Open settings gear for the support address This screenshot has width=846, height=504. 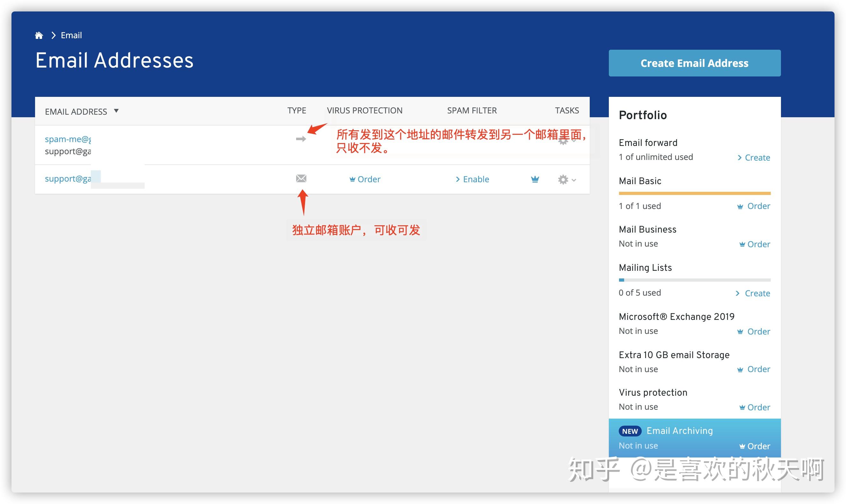(x=563, y=179)
